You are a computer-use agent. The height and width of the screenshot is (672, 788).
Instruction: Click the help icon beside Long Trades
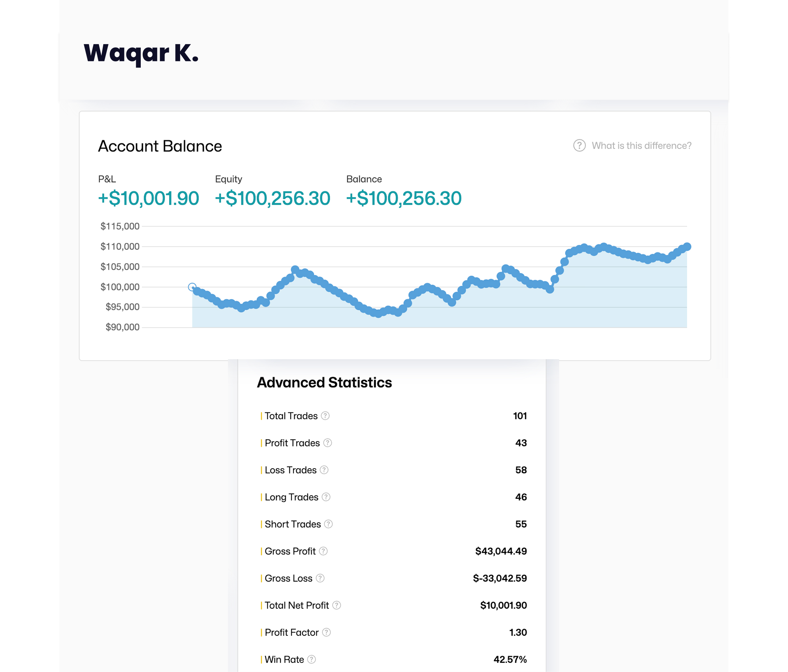pyautogui.click(x=326, y=497)
